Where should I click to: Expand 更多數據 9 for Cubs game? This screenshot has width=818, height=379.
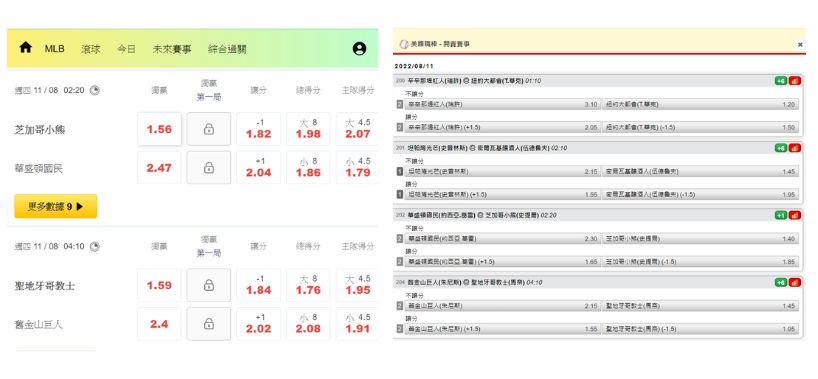pos(56,206)
